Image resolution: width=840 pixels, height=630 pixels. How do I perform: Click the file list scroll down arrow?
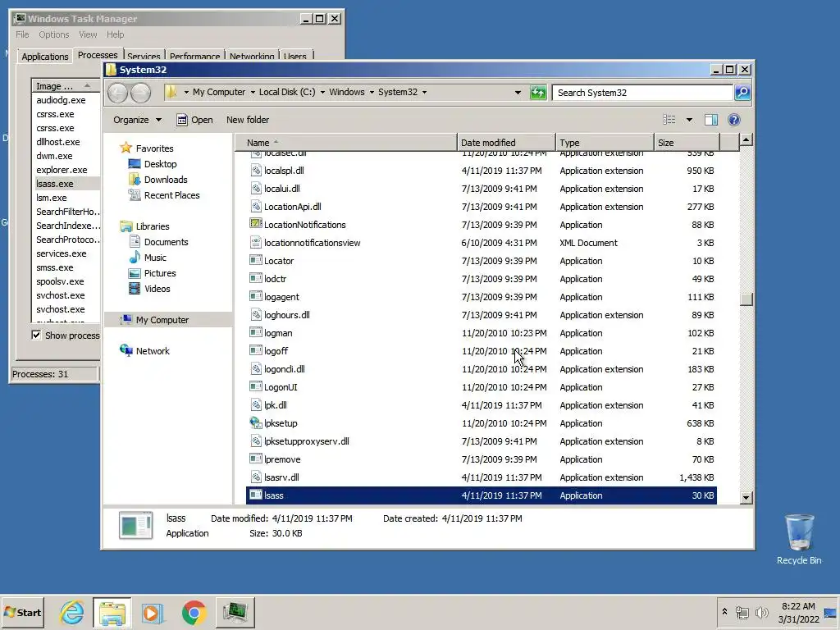pyautogui.click(x=746, y=498)
